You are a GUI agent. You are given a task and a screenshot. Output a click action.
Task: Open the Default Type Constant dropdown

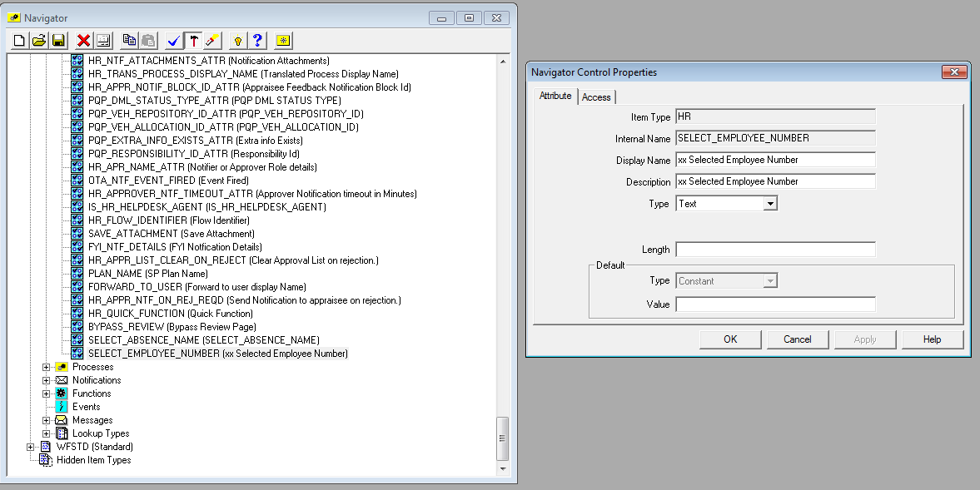770,281
